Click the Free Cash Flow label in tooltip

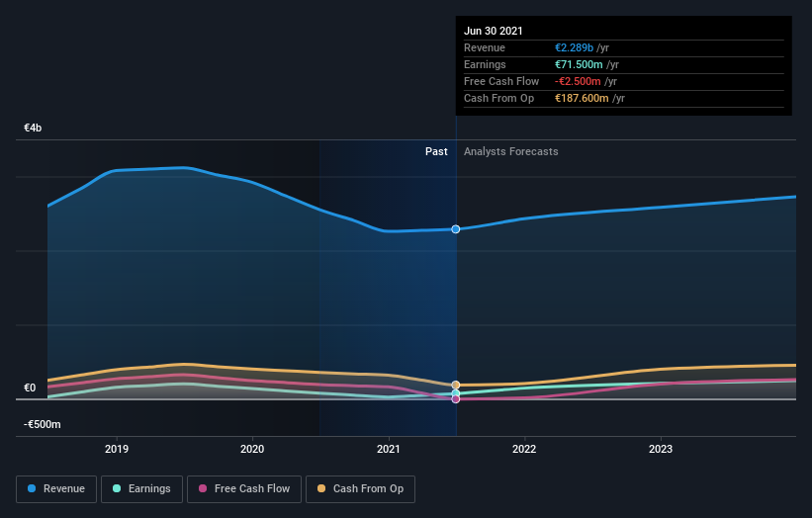pos(501,81)
